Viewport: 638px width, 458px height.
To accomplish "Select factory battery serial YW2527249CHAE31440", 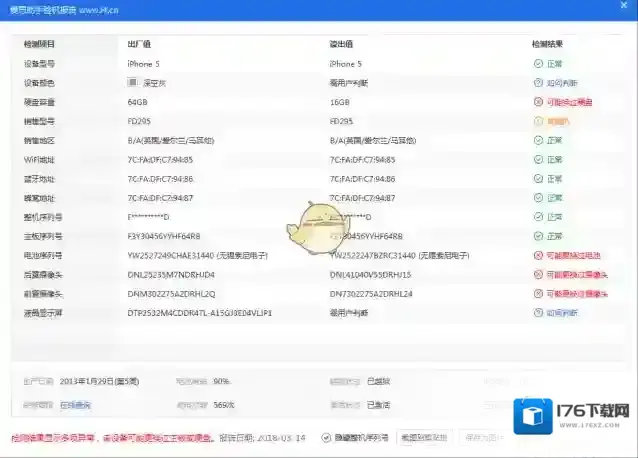I will click(x=171, y=255).
